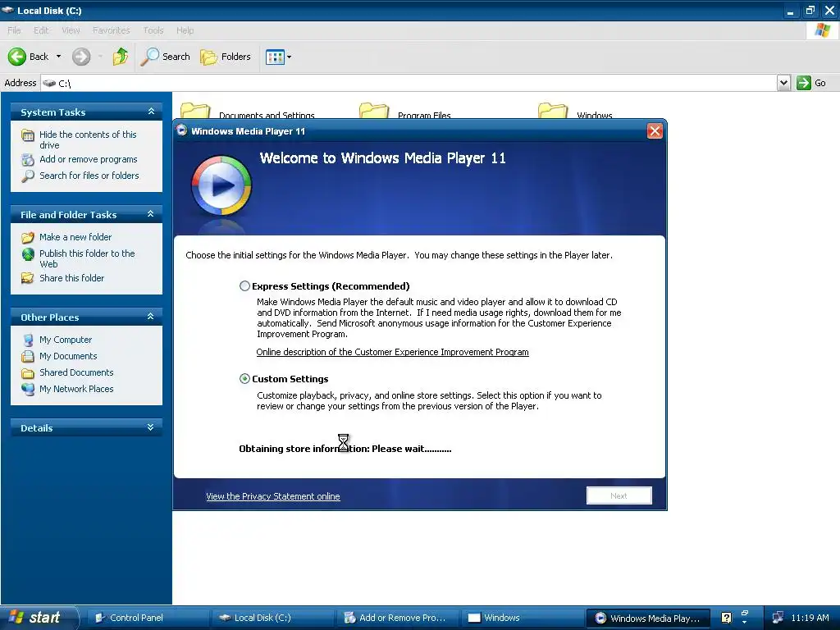Click the Share this folder icon

28,278
